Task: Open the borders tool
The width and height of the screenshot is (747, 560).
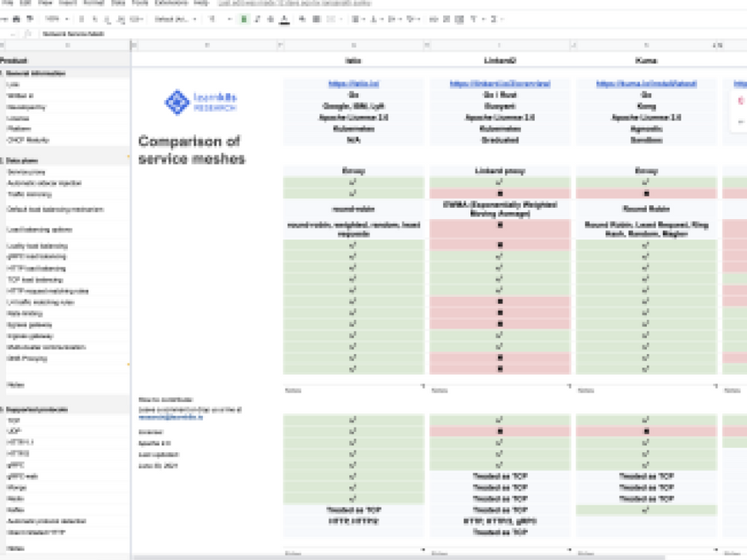Action: 316,19
